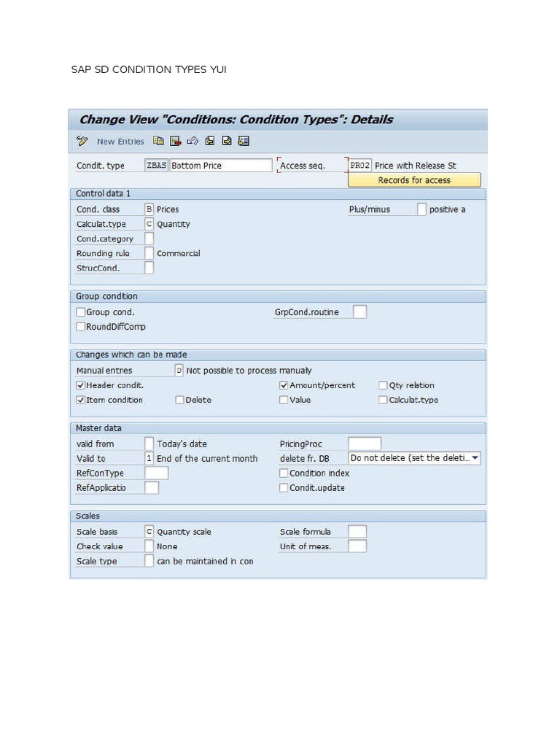The height and width of the screenshot is (747, 560).
Task: Click the GrpCond.routine field
Action: pyautogui.click(x=360, y=312)
